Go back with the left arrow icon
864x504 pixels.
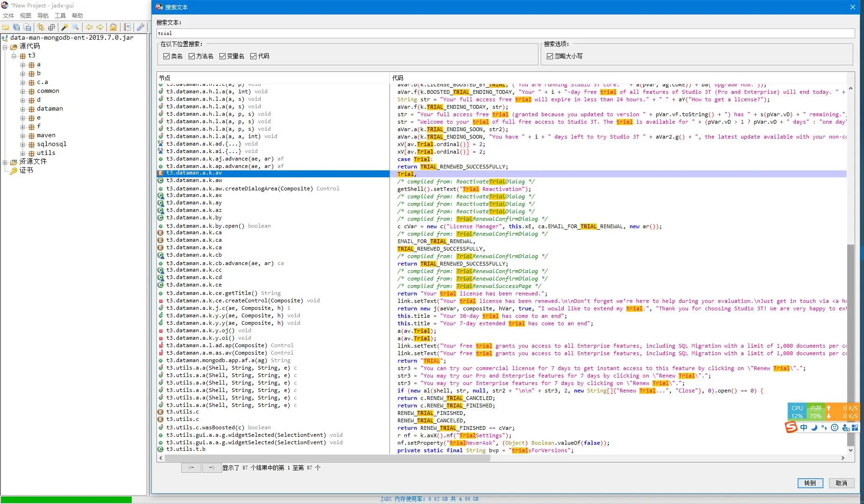click(x=89, y=27)
